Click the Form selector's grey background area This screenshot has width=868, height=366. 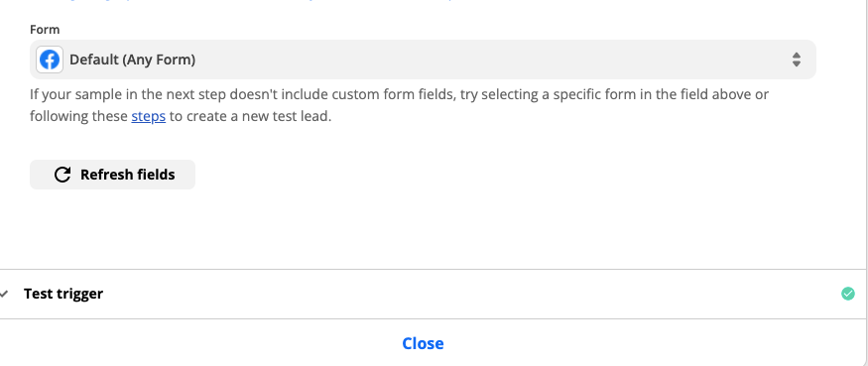click(493, 60)
